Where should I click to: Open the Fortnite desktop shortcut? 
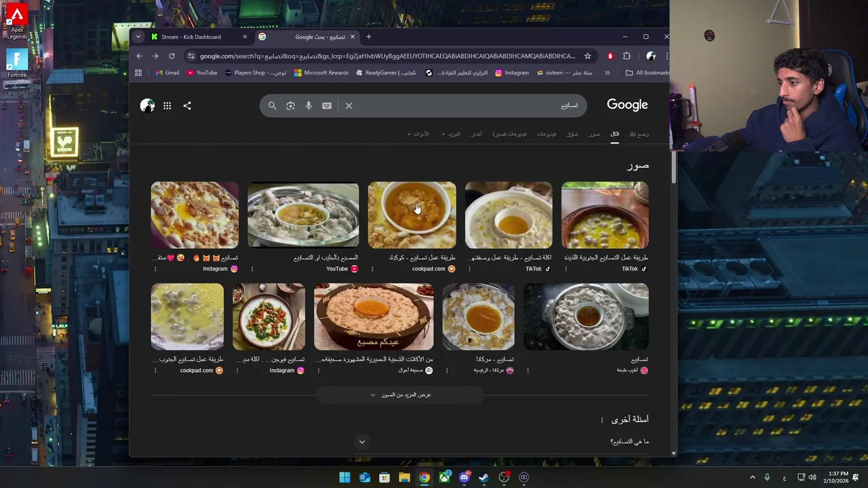click(17, 64)
